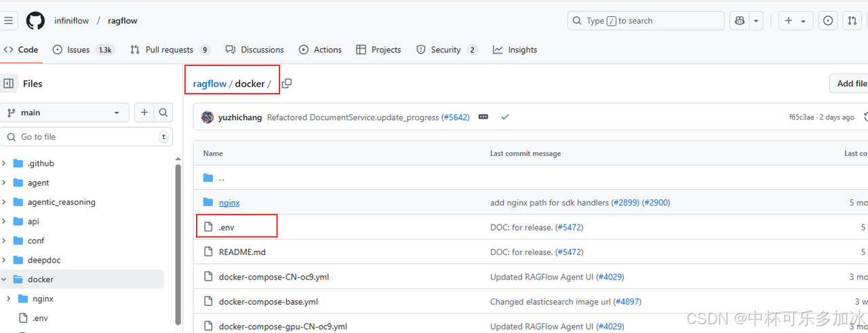
Task: Select the .github folder in tree
Action: pyautogui.click(x=41, y=163)
